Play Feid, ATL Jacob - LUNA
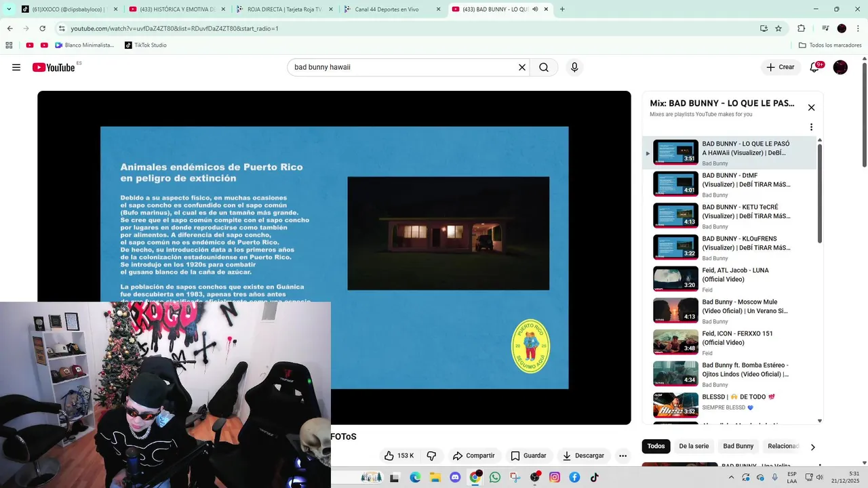This screenshot has height=488, width=868. tap(730, 279)
